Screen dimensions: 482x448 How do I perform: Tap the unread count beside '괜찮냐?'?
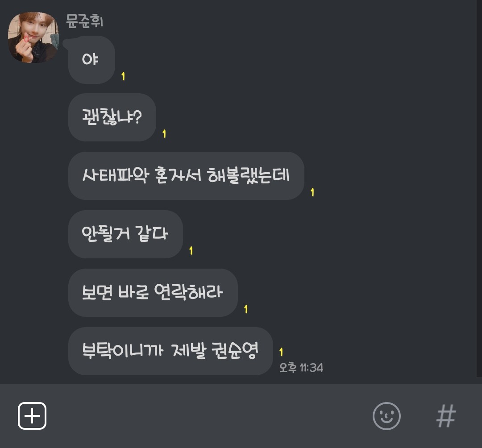(164, 134)
